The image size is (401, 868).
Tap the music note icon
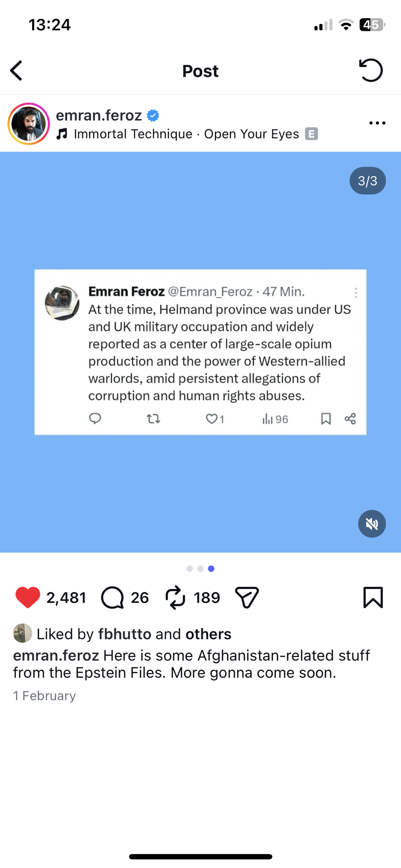coord(62,134)
